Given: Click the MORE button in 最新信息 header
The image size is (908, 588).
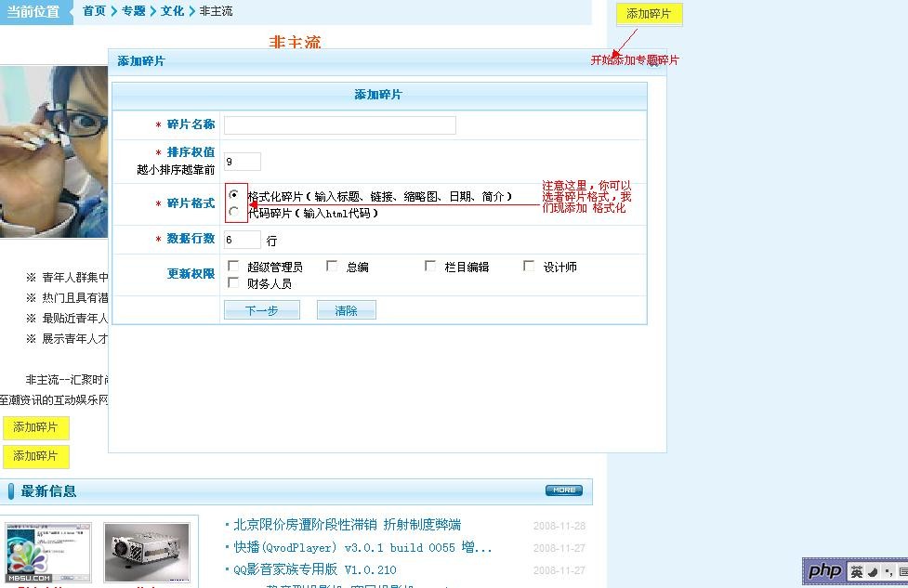Looking at the screenshot, I should pyautogui.click(x=563, y=490).
